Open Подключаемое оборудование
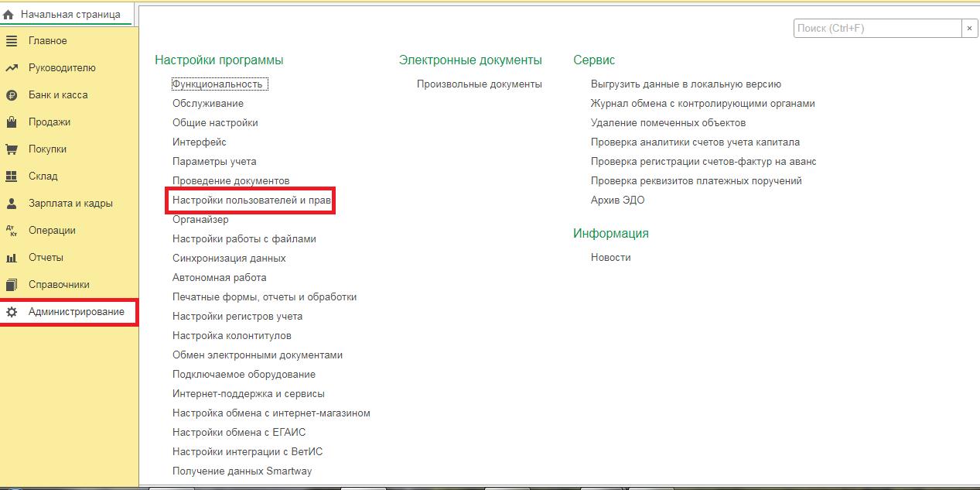The height and width of the screenshot is (490, 980). pyautogui.click(x=244, y=375)
